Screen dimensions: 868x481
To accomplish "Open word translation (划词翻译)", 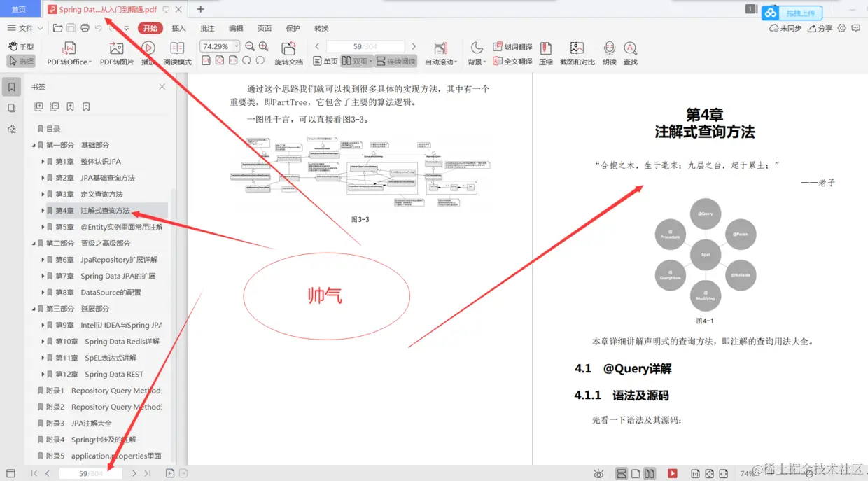I will pos(512,47).
